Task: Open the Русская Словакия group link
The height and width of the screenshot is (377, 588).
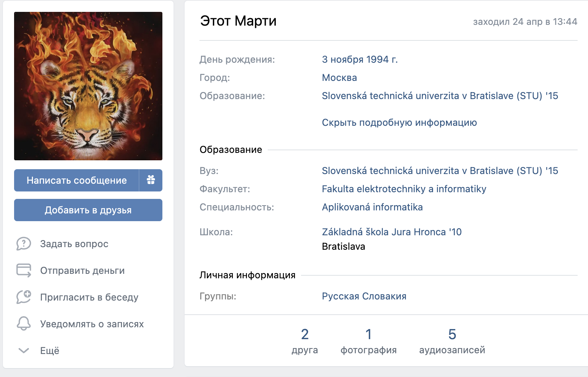Action: [364, 296]
